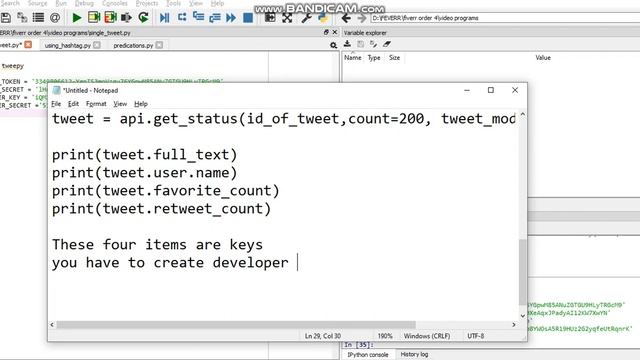Image resolution: width=640 pixels, height=360 pixels.
Task: Click the 'Windows (CRLF)' status bar entry
Action: coord(427,336)
